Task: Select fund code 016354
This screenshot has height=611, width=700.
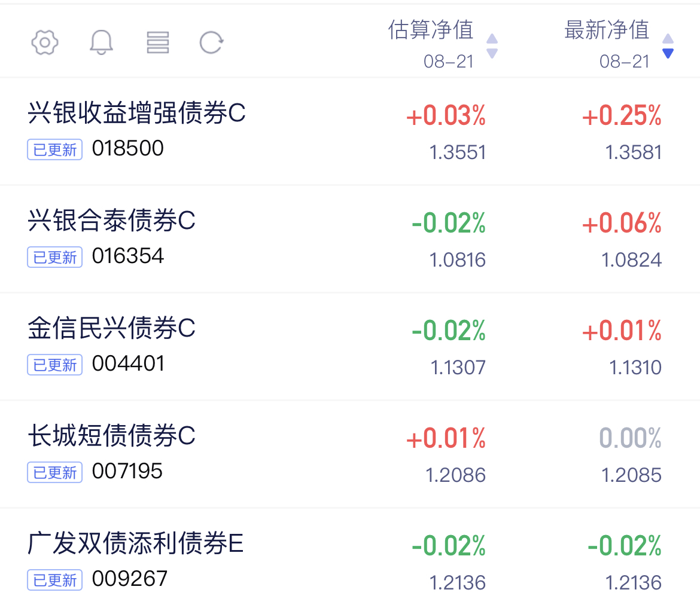Action: (x=128, y=256)
